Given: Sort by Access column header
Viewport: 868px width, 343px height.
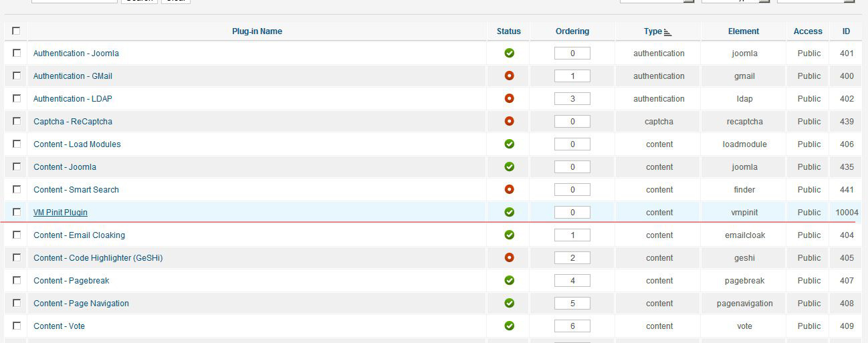Looking at the screenshot, I should (x=808, y=31).
